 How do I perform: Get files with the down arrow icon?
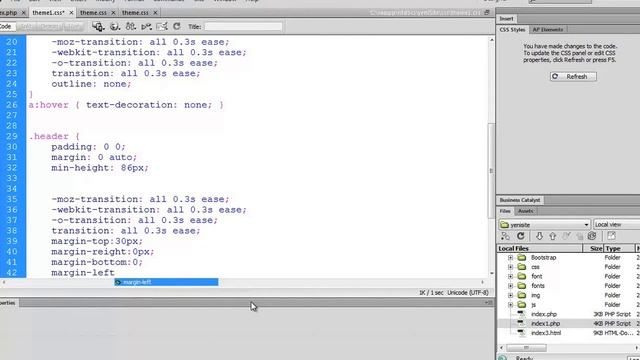pos(539,236)
